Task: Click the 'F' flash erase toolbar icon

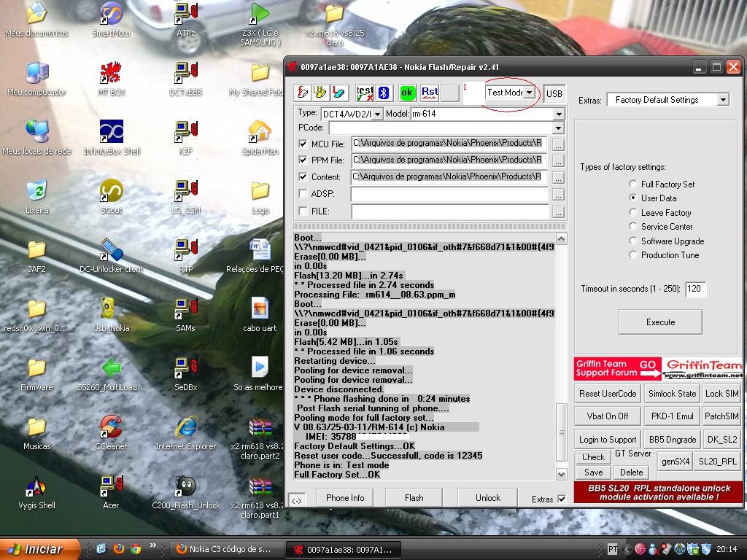Action: 303,93
